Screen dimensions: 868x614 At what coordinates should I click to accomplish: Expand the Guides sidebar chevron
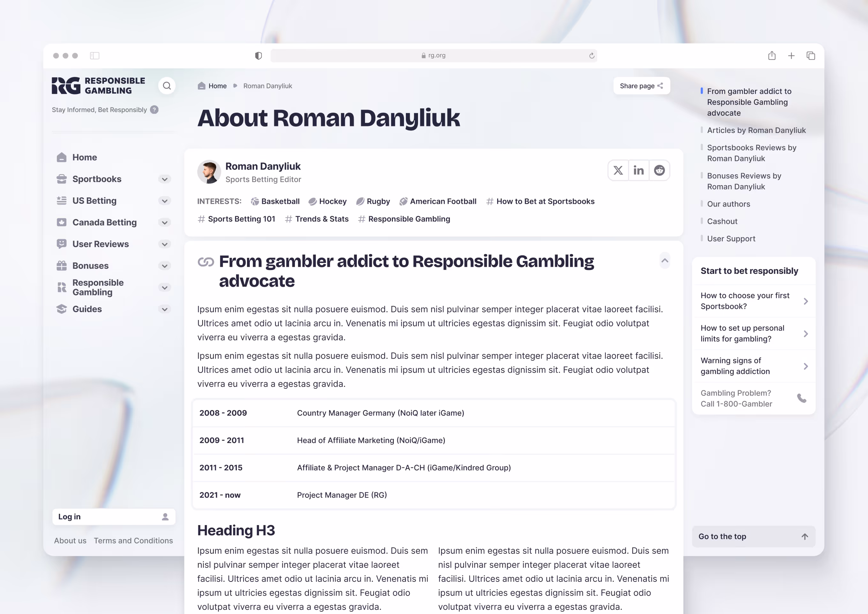pos(165,309)
